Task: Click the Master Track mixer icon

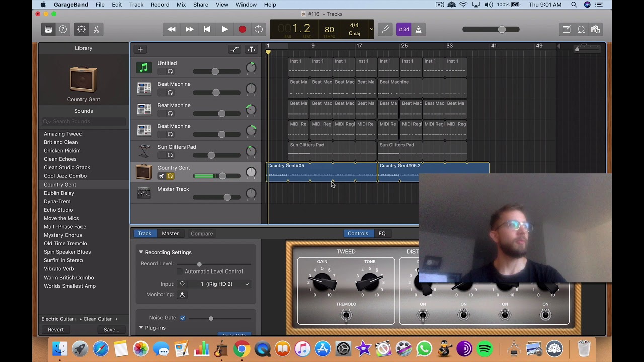Action: tap(144, 193)
